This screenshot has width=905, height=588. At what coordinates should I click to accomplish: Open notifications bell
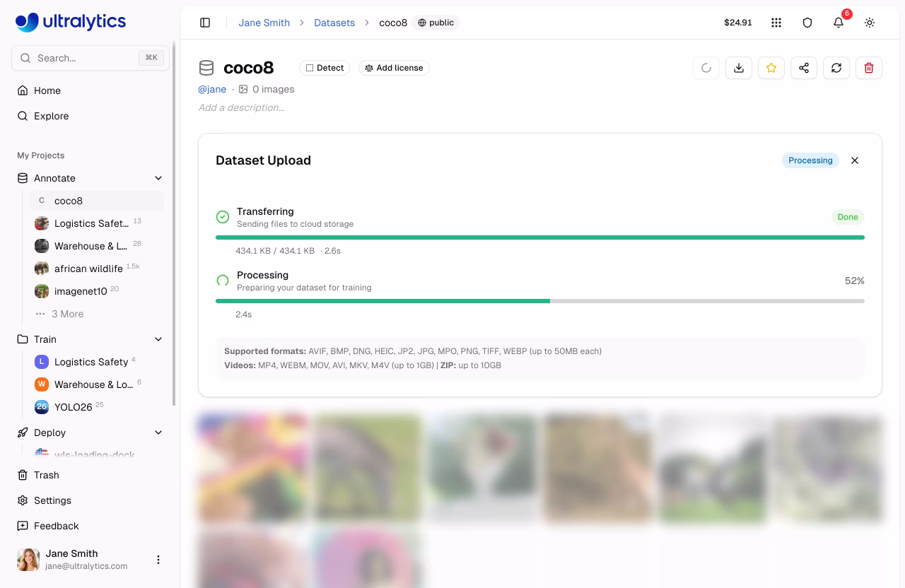(839, 23)
